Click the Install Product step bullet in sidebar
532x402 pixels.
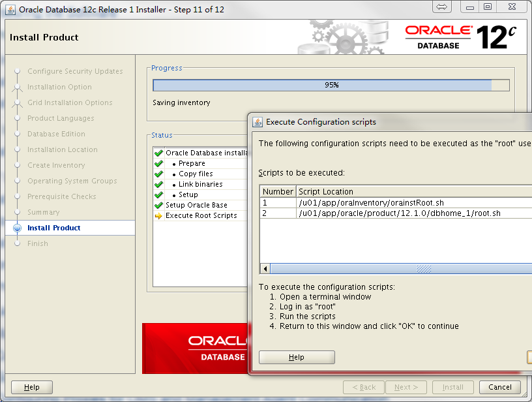[x=18, y=228]
